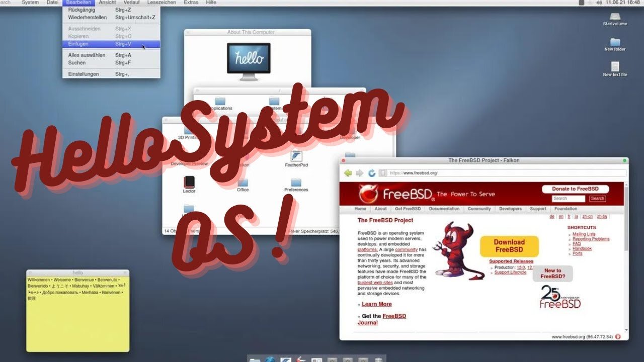Switch to the Documentation tab on FreeBSD site

(x=444, y=209)
